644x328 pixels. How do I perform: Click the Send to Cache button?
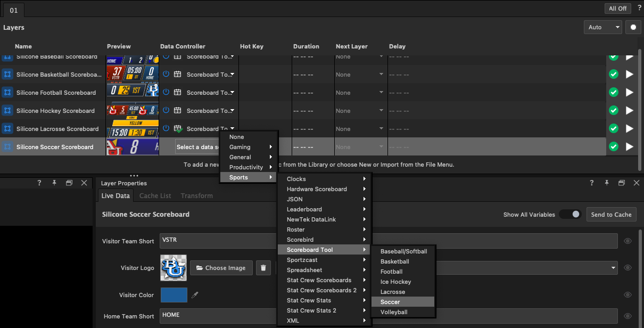(611, 215)
